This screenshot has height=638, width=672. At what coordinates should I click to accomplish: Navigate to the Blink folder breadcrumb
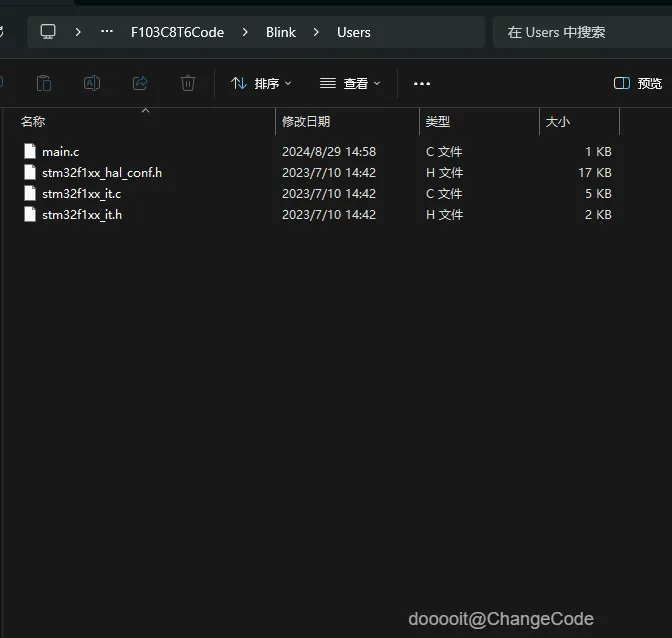click(x=281, y=32)
